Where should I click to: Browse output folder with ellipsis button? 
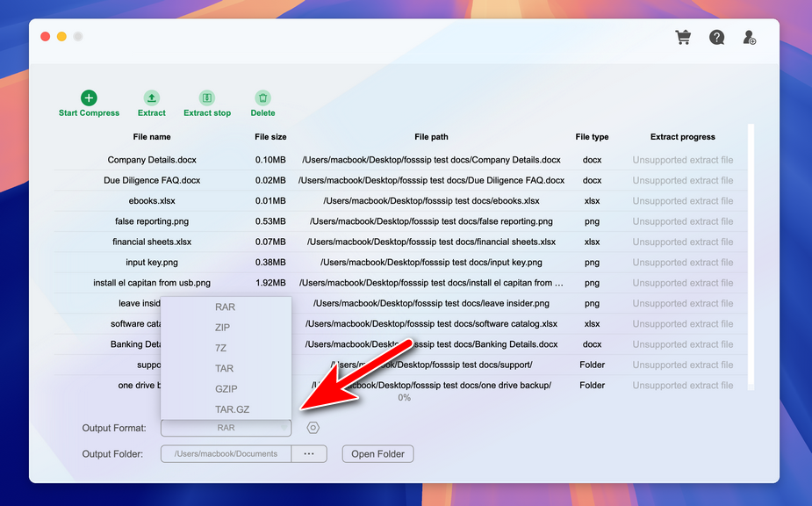tap(309, 454)
